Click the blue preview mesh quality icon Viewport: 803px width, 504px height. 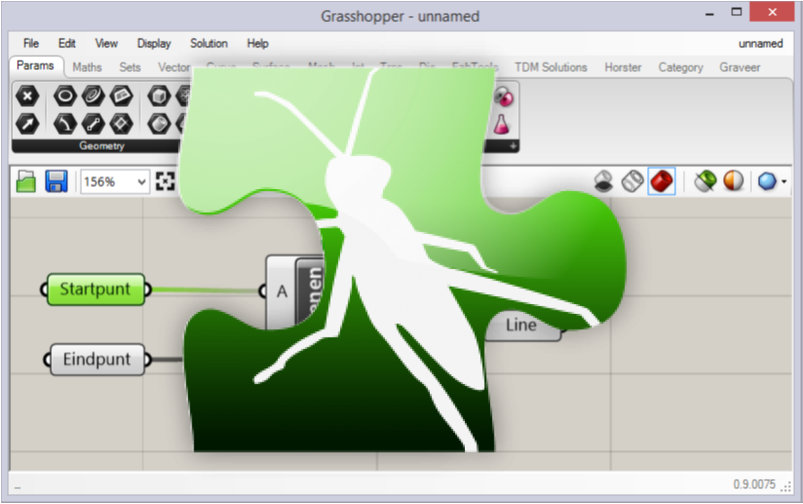pos(767,181)
